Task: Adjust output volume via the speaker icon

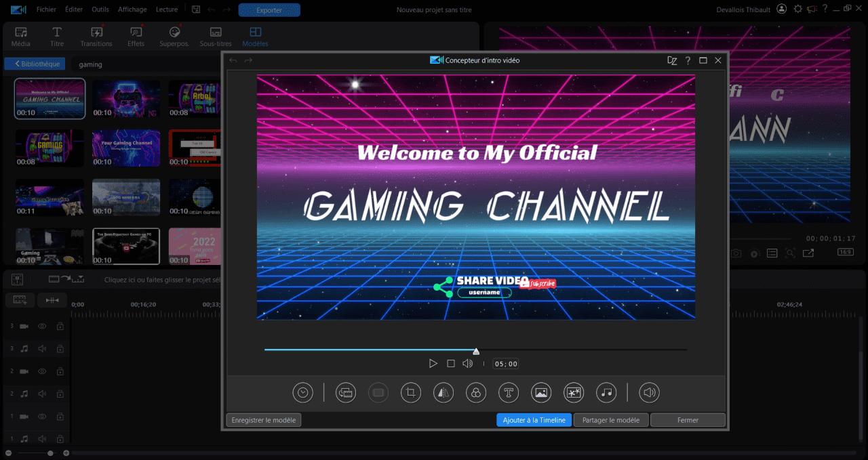Action: coord(649,392)
